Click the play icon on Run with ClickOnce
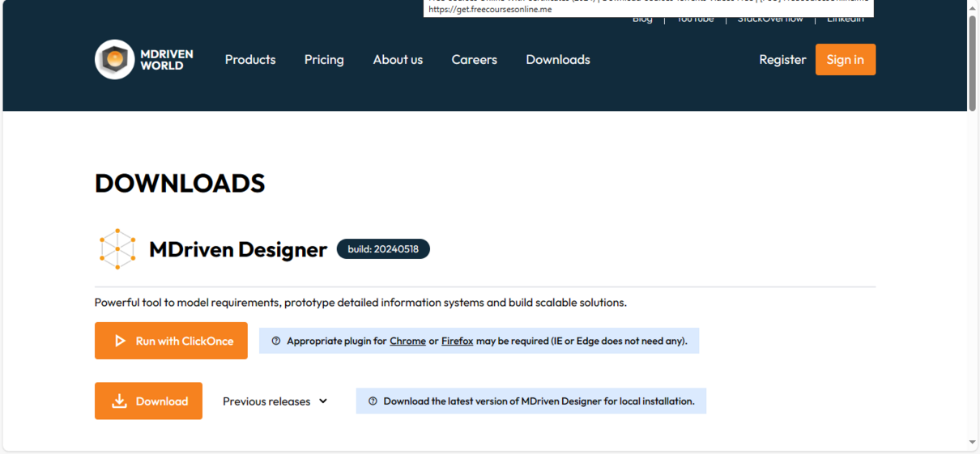This screenshot has height=454, width=980. click(x=120, y=341)
